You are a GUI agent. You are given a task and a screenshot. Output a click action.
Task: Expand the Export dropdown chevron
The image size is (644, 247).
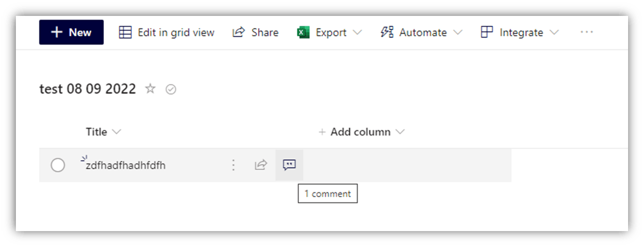pyautogui.click(x=357, y=33)
